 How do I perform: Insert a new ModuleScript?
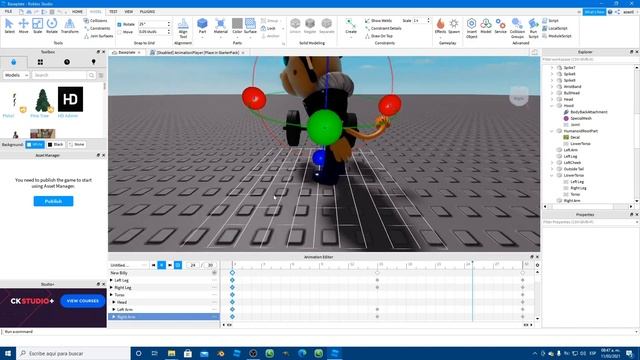pos(557,36)
